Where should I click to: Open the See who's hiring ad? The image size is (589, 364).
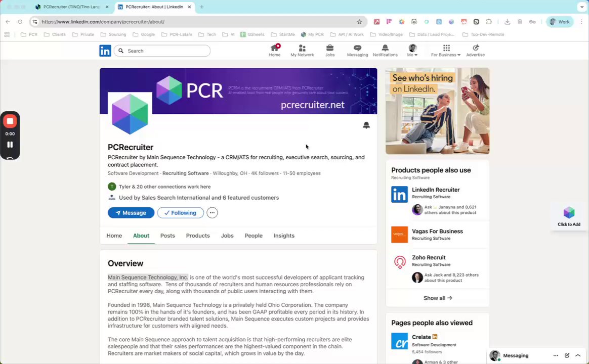coord(437,111)
